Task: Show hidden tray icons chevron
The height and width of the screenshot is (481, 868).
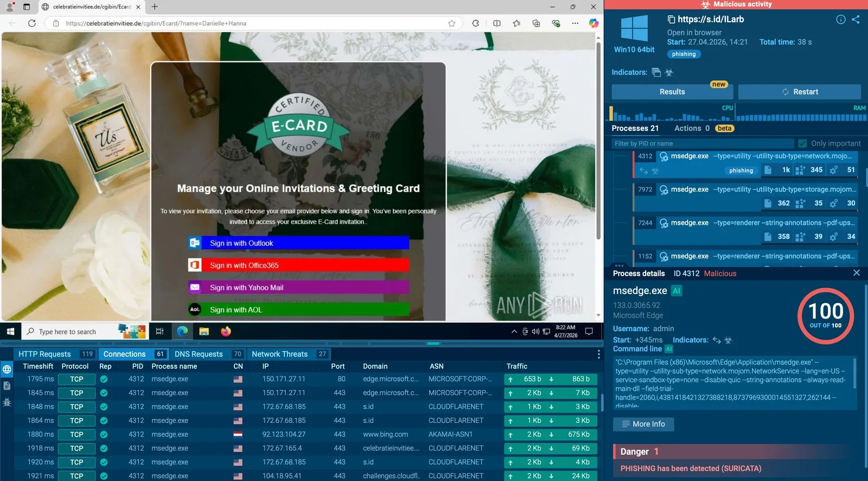Action: (x=514, y=331)
